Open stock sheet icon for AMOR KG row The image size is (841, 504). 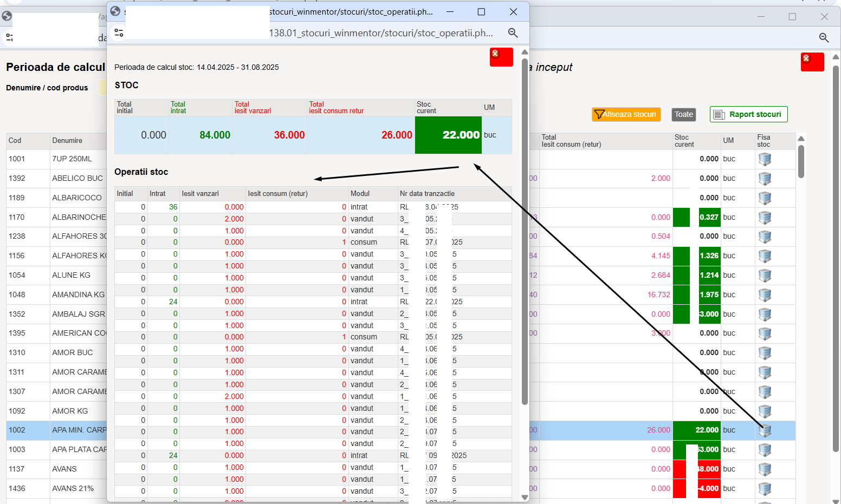pos(765,411)
